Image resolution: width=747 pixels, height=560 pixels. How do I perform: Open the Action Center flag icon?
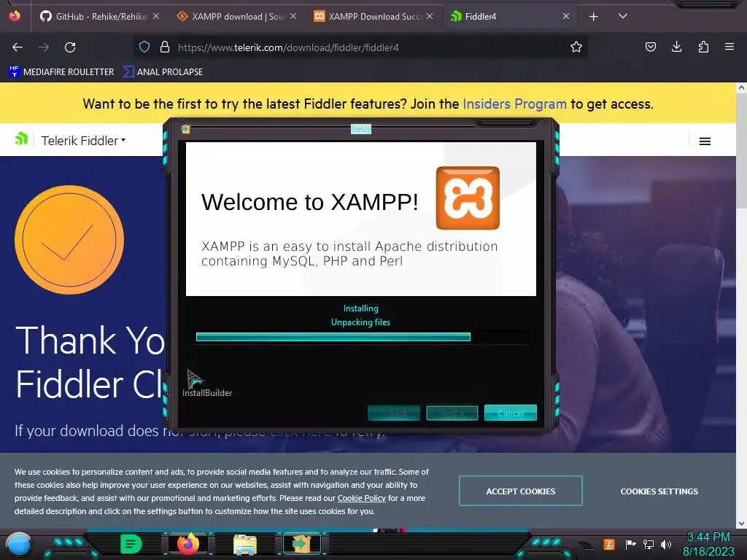pos(630,544)
